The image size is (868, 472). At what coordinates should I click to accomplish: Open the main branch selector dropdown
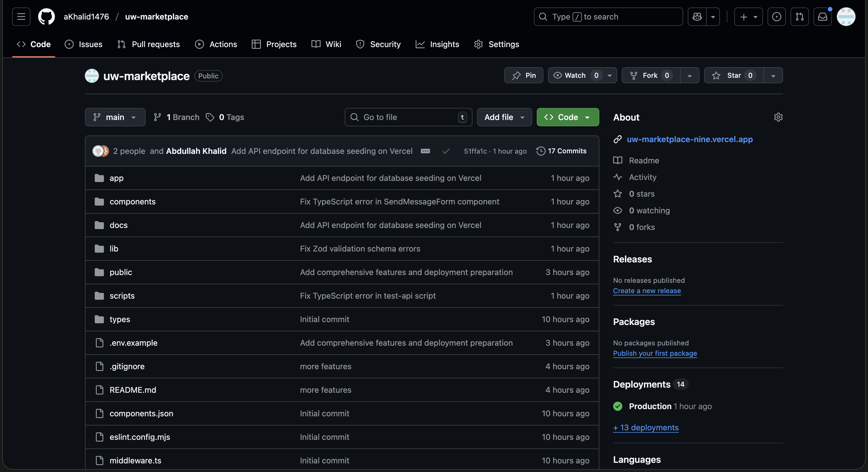click(x=115, y=117)
